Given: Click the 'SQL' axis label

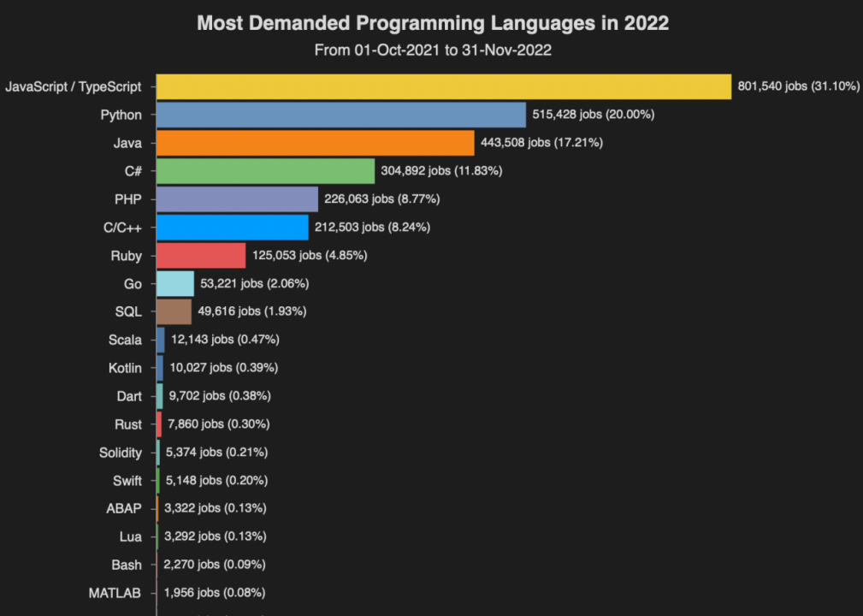Looking at the screenshot, I should [x=128, y=312].
